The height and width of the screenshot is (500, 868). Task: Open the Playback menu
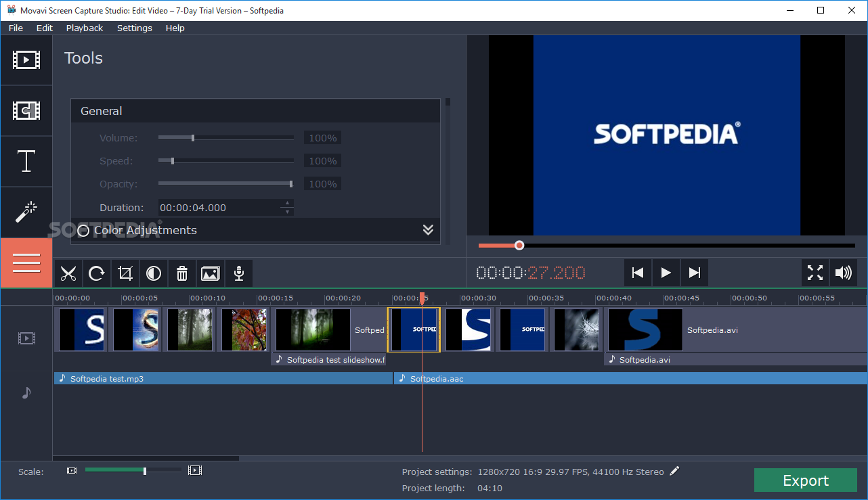tap(85, 28)
